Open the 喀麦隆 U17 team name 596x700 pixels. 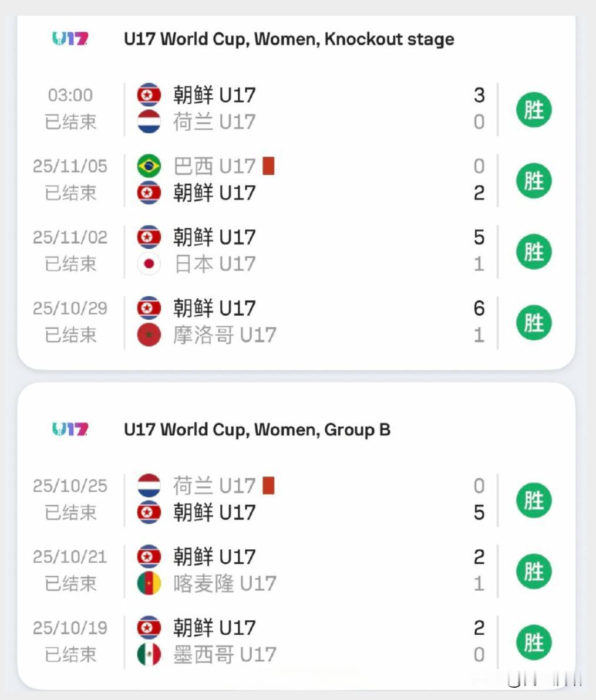point(224,584)
